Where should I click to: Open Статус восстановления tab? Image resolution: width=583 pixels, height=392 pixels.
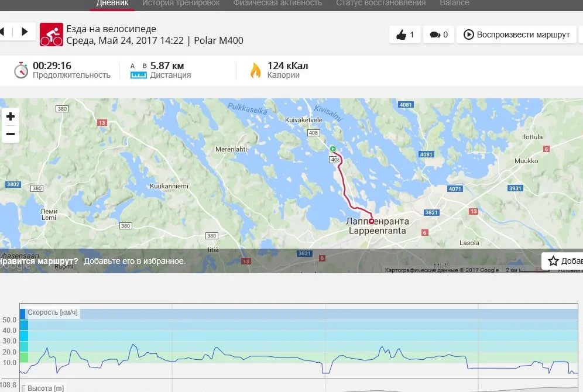point(380,4)
